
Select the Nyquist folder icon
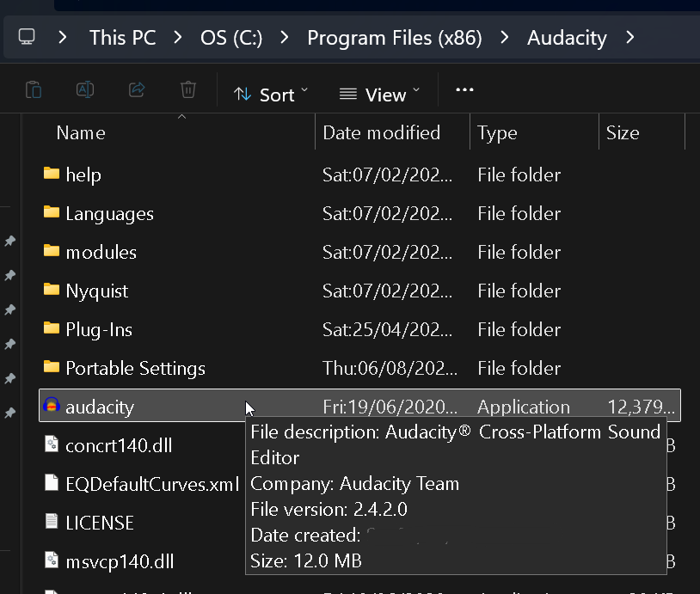(x=52, y=290)
